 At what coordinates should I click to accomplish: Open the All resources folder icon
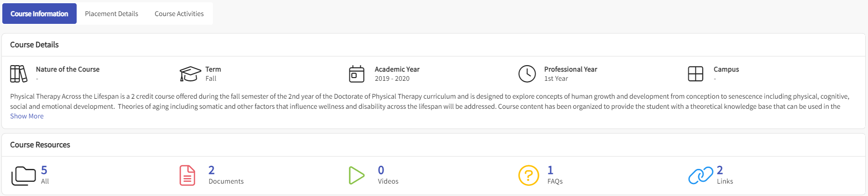(x=23, y=175)
